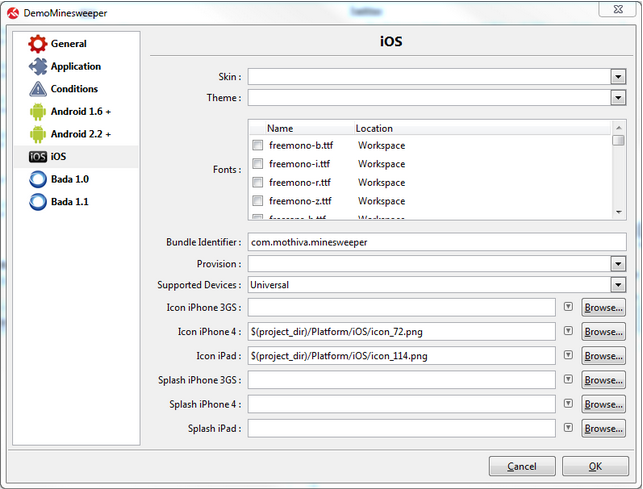The height and width of the screenshot is (489, 643).
Task: Click the Splash iPad path field
Action: pos(401,428)
